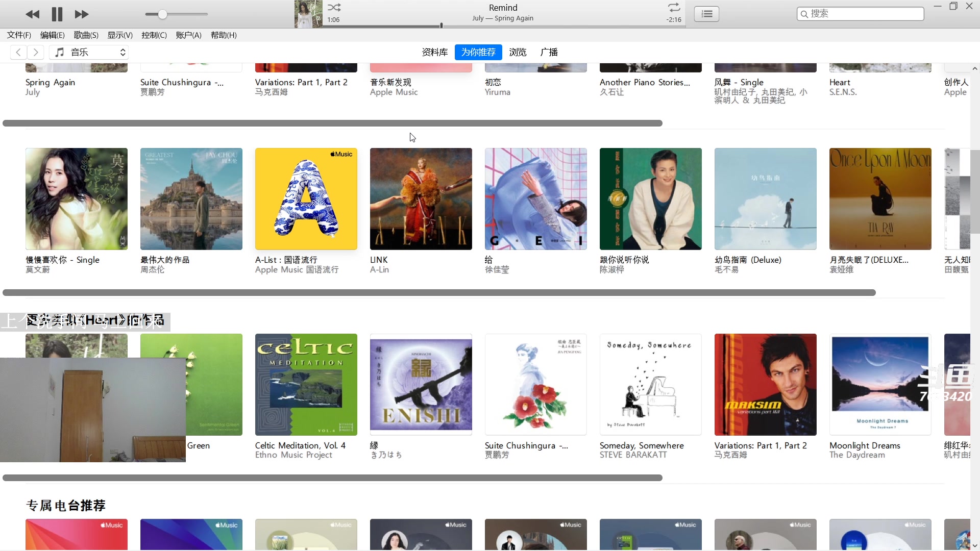
Task: Open Maksim Variations album cover
Action: pyautogui.click(x=766, y=385)
